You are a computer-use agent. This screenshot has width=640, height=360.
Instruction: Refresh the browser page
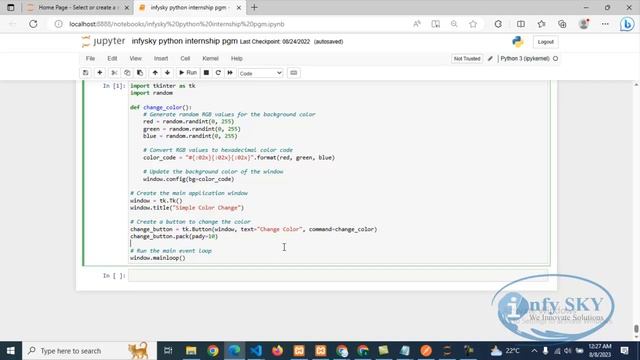tap(33, 24)
